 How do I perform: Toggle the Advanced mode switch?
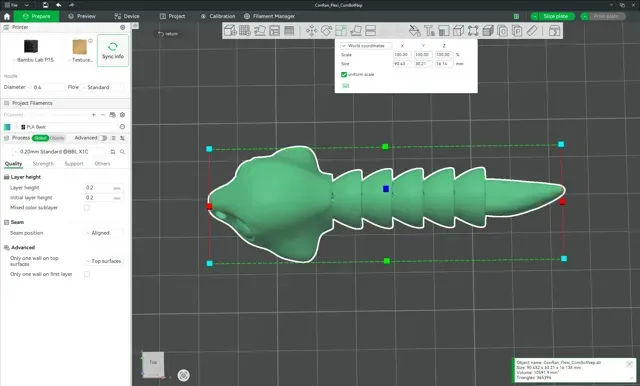(x=103, y=138)
